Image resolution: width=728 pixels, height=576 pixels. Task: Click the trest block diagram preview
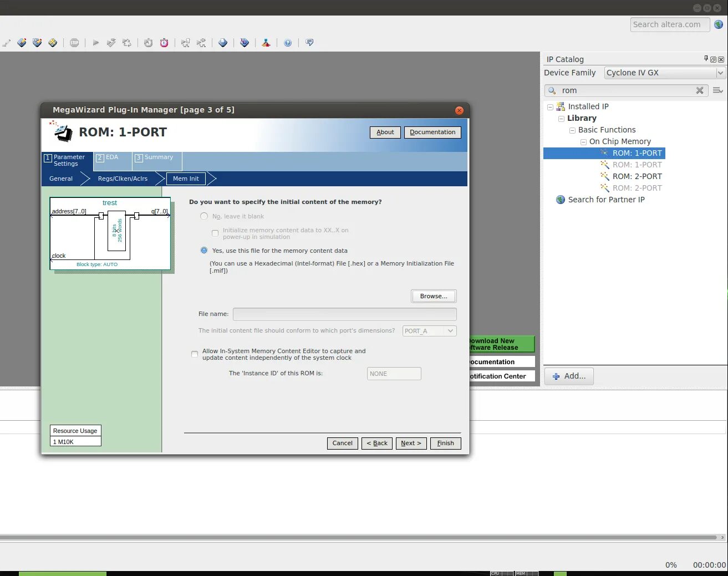pos(110,233)
